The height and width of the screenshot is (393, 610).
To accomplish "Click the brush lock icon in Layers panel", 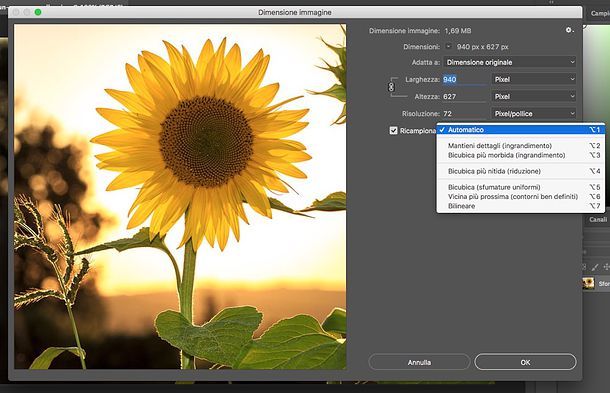I will tap(595, 267).
